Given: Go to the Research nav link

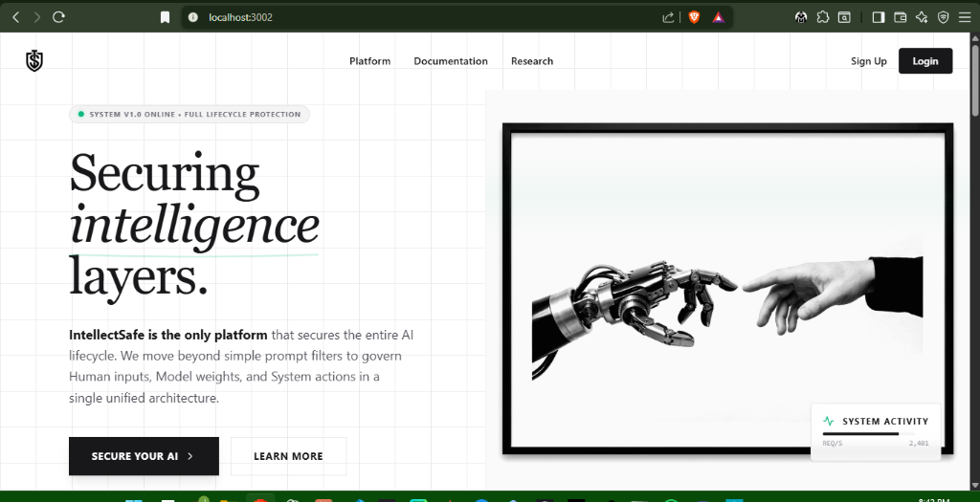Looking at the screenshot, I should pos(531,61).
